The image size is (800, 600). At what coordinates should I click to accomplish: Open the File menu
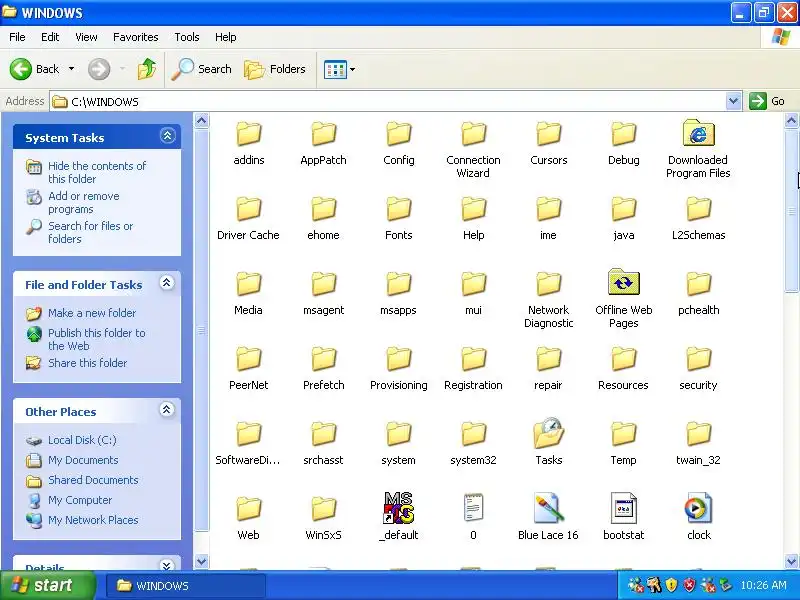click(x=17, y=37)
